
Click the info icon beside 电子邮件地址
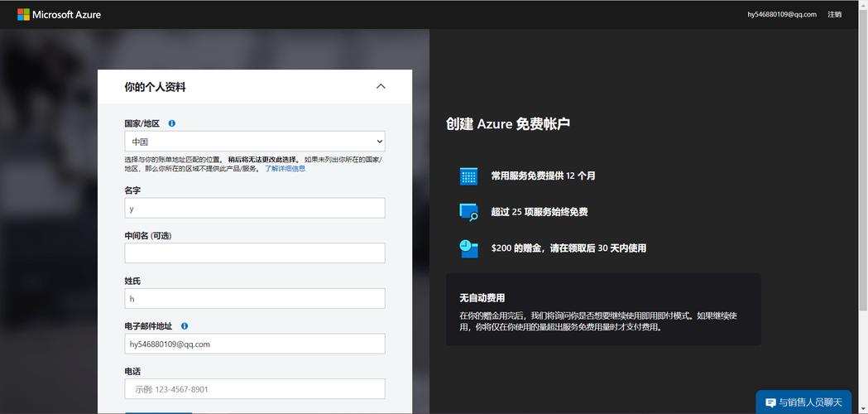point(185,326)
